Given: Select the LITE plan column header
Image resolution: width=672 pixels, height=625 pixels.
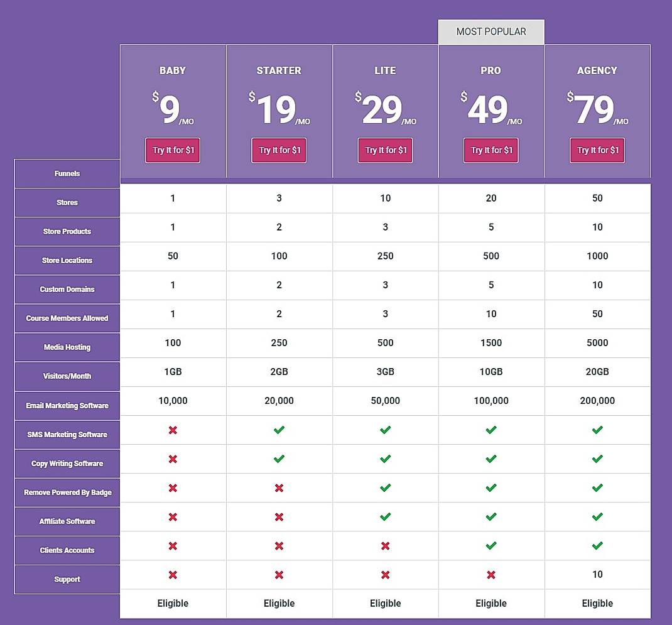Looking at the screenshot, I should 385,70.
